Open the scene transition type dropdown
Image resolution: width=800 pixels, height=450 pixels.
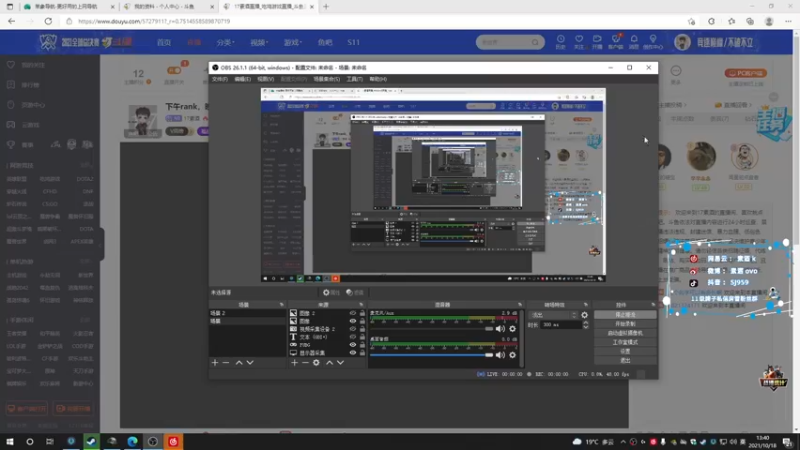(x=553, y=315)
